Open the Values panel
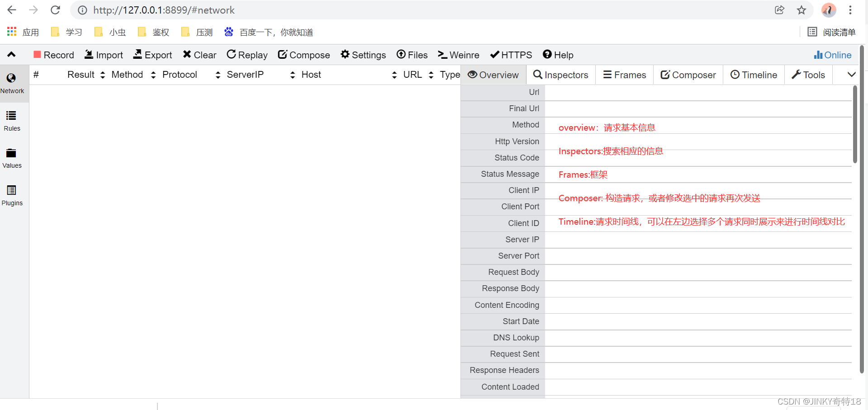The width and height of the screenshot is (868, 410). coord(12,157)
